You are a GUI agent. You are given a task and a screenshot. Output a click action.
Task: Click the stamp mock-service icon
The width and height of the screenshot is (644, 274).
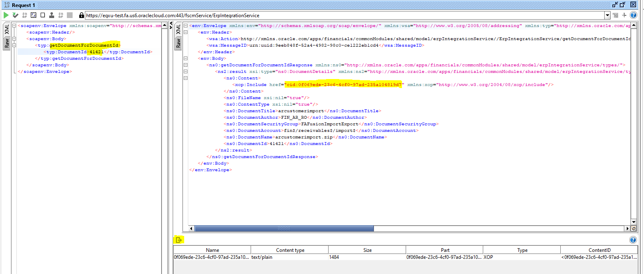tap(52, 15)
